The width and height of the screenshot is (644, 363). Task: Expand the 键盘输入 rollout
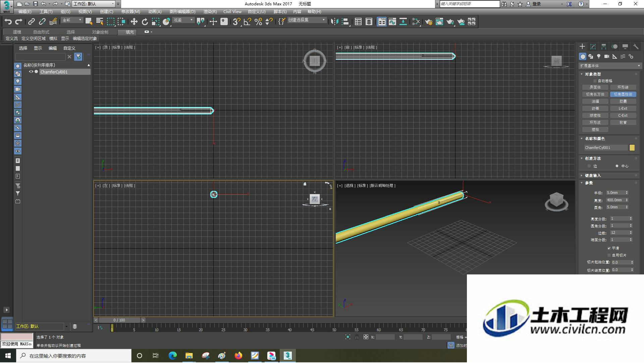coord(593,175)
